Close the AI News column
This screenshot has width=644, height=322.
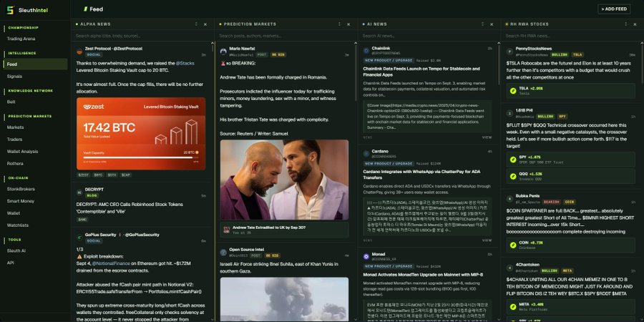[x=492, y=24]
